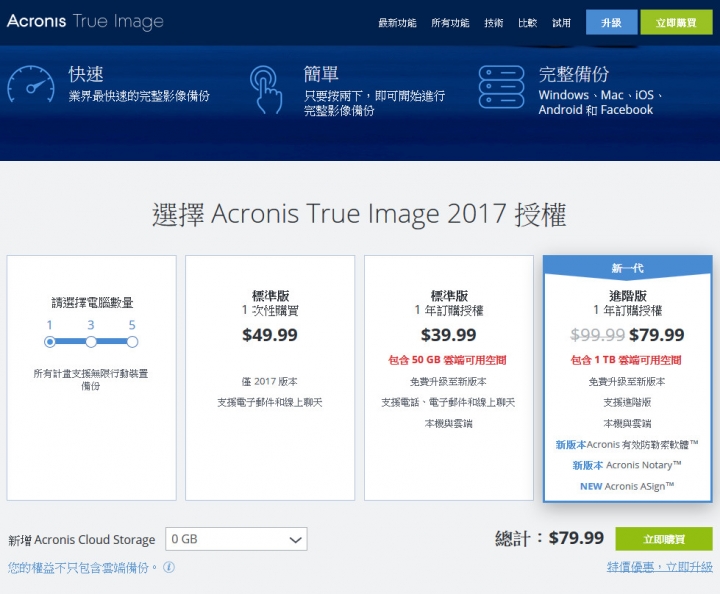Open the 所有功能 menu item

(450, 22)
